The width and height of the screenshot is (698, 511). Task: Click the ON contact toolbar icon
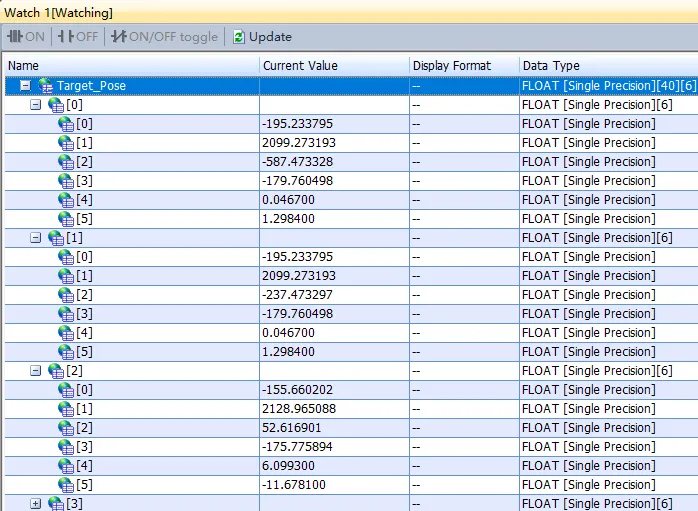15,37
